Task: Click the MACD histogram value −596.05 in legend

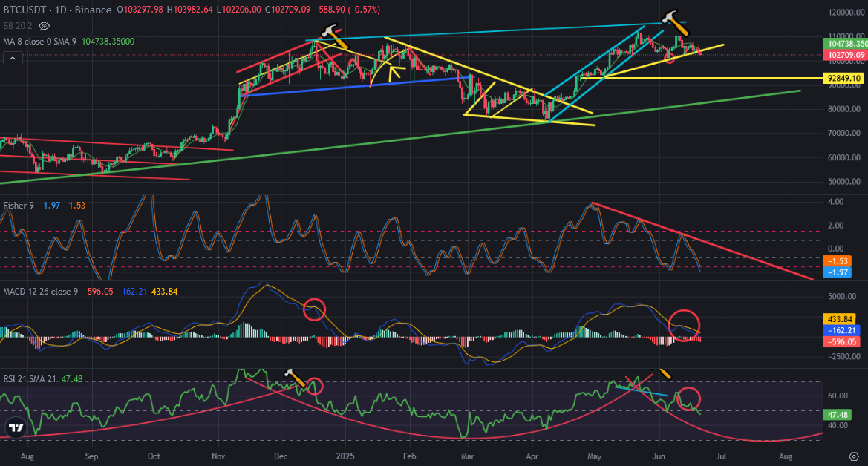Action: point(98,291)
